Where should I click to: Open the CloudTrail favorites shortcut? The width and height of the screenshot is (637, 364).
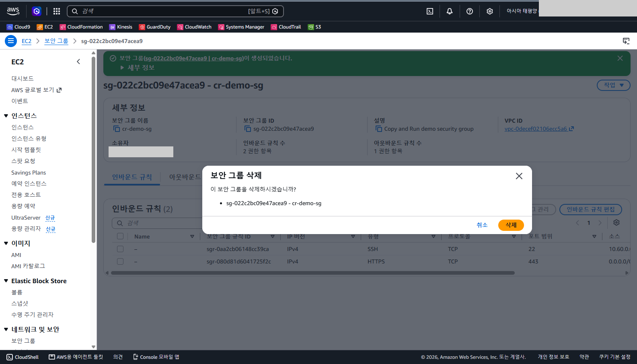pos(286,27)
